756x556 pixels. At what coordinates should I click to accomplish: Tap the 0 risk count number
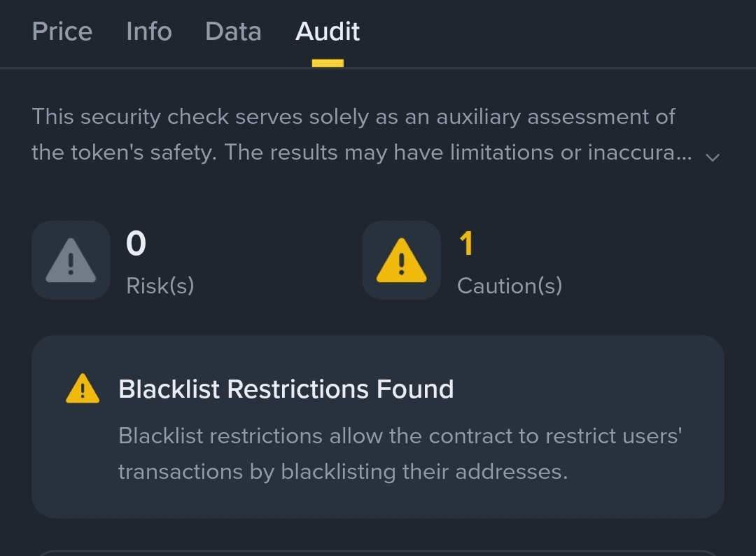point(136,244)
